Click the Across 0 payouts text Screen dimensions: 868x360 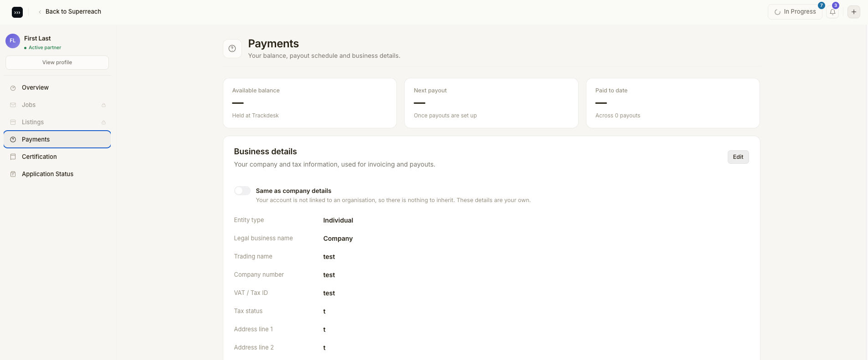click(x=618, y=116)
